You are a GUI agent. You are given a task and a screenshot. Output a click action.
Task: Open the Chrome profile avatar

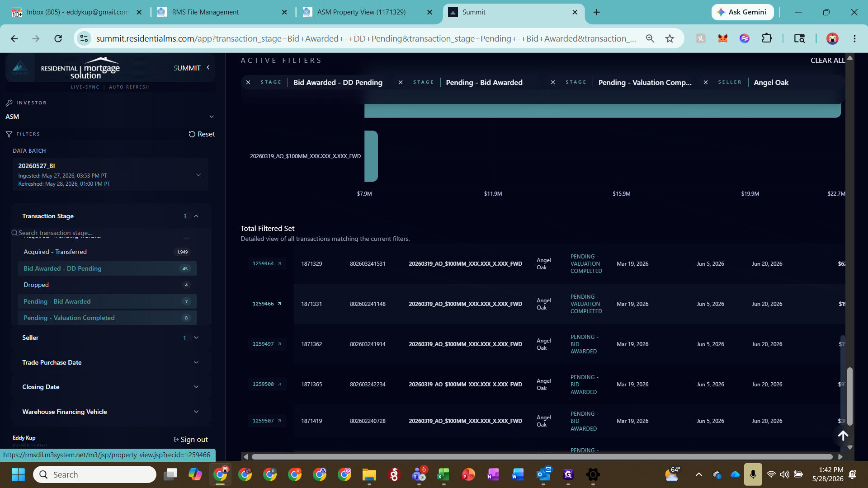point(832,38)
